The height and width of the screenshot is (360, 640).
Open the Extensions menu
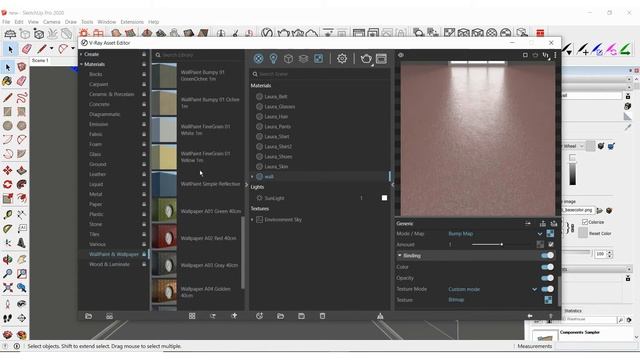(132, 22)
